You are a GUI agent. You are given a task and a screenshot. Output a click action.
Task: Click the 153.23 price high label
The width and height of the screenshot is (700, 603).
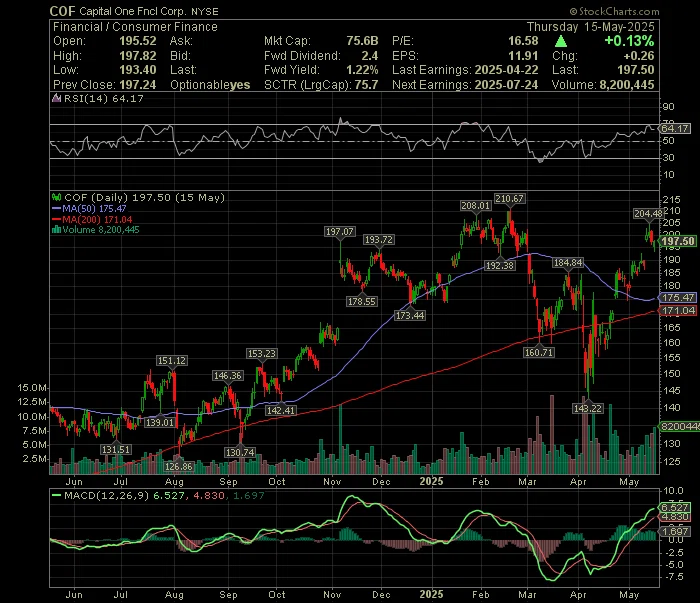(x=262, y=353)
